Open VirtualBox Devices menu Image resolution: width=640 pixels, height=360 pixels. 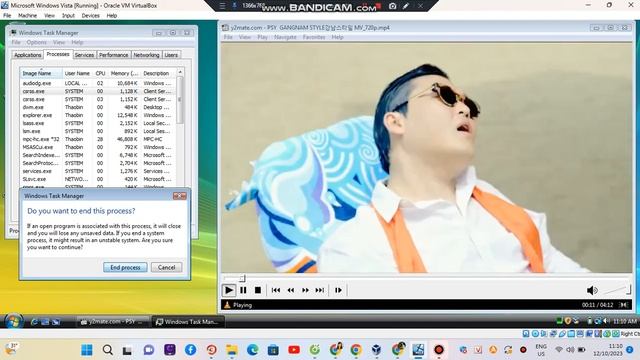(90, 16)
